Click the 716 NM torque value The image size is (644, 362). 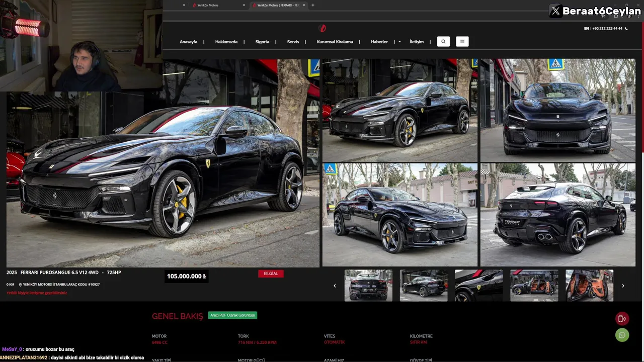[257, 342]
